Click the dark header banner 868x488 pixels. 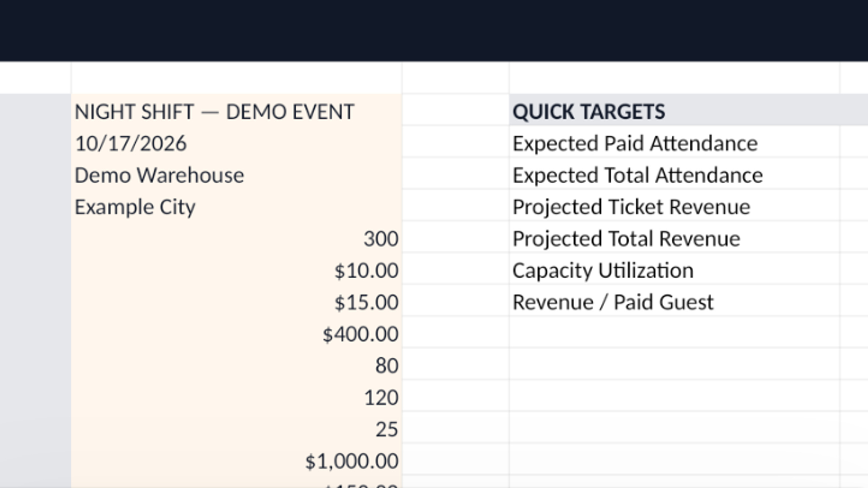pos(434,30)
